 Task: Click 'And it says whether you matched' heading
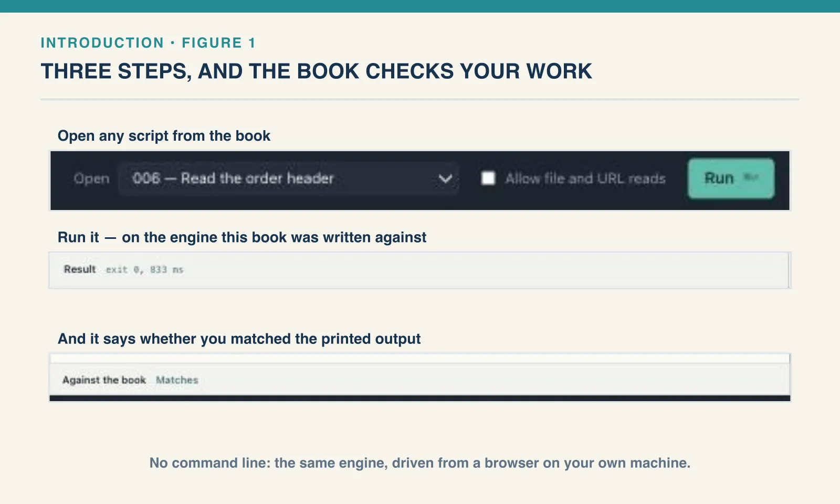(x=239, y=339)
